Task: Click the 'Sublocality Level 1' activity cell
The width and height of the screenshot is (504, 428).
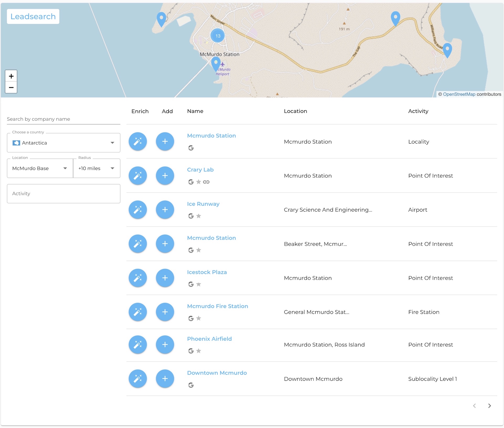Action: click(x=432, y=379)
